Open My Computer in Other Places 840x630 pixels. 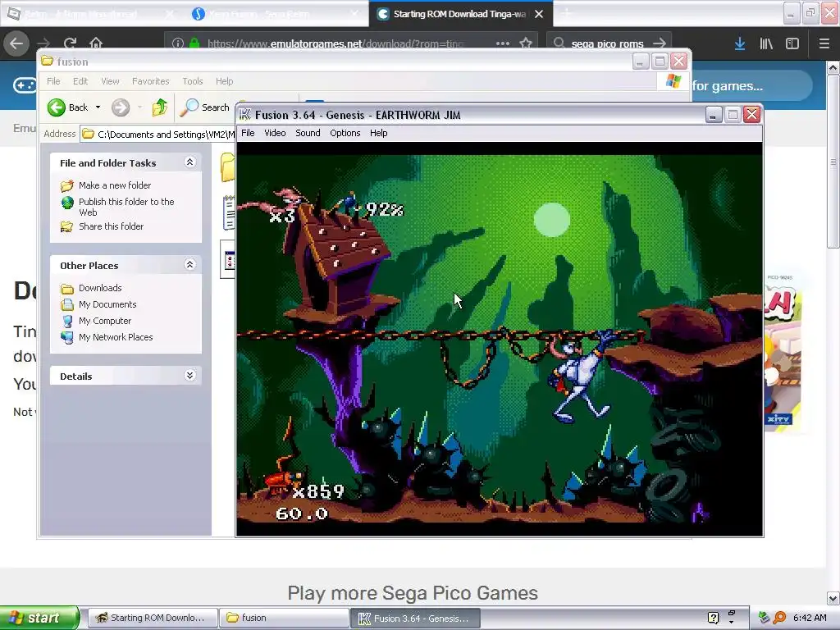(x=104, y=321)
